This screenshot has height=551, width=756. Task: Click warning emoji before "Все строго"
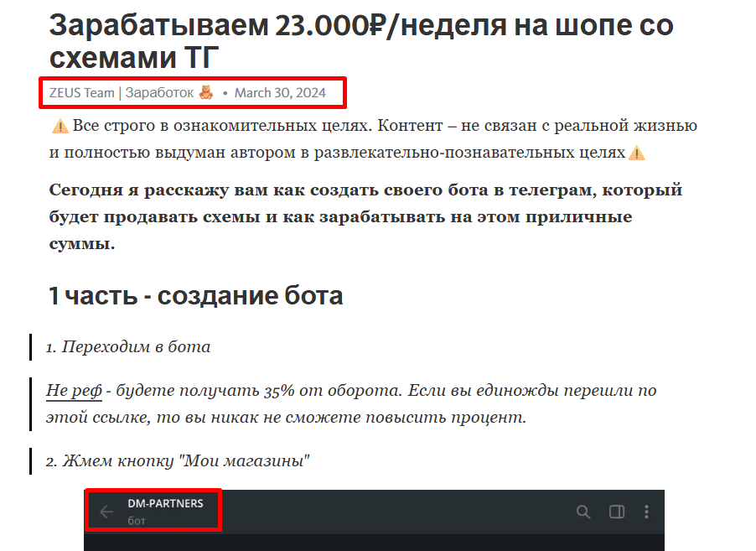[x=60, y=127]
